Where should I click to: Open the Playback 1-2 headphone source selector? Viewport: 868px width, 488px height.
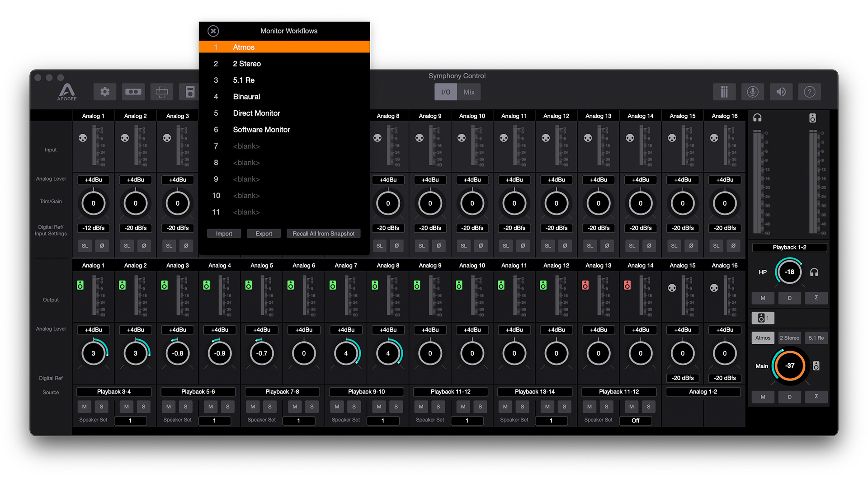coord(789,247)
